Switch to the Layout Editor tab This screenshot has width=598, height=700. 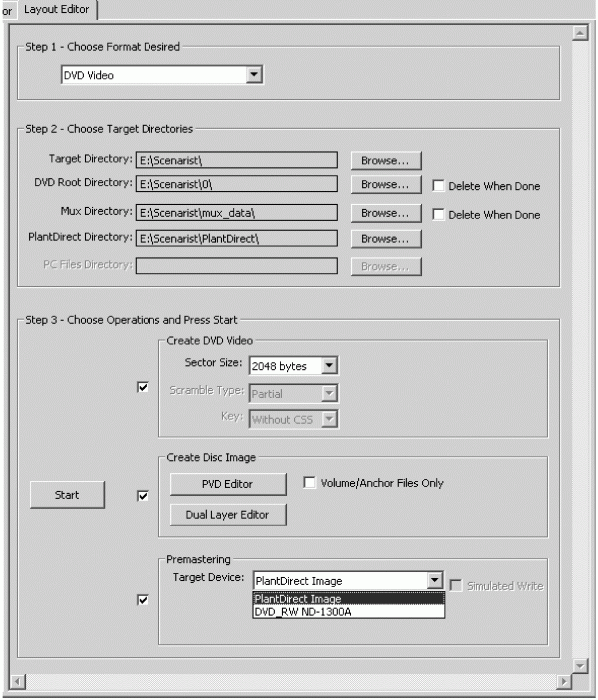click(x=57, y=9)
